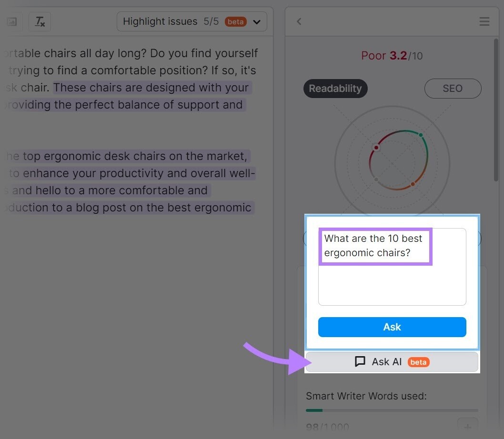Click the Smart Writer Words progress bar

pyautogui.click(x=392, y=410)
